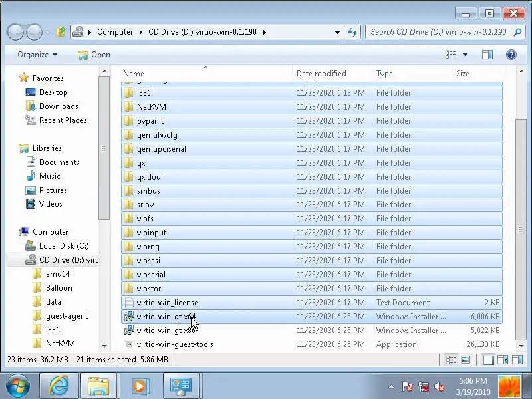Viewport: 532px width, 399px height.
Task: Select Computer in the address bar path
Action: pos(115,32)
